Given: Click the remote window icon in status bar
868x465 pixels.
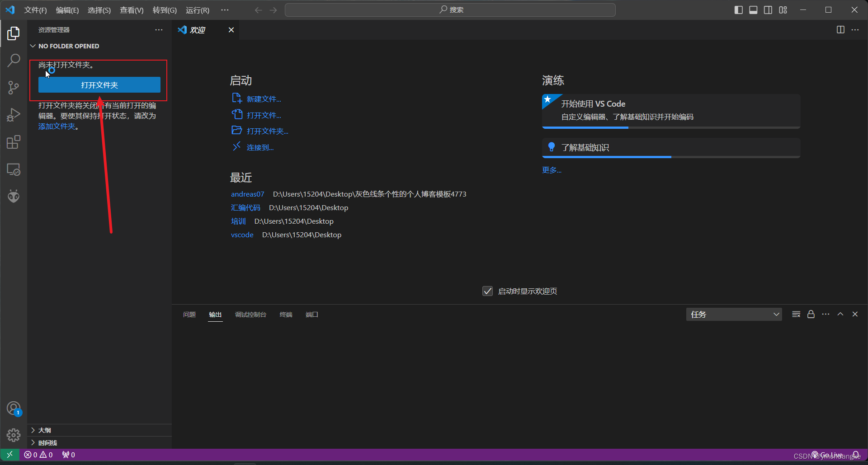Looking at the screenshot, I should [9, 455].
